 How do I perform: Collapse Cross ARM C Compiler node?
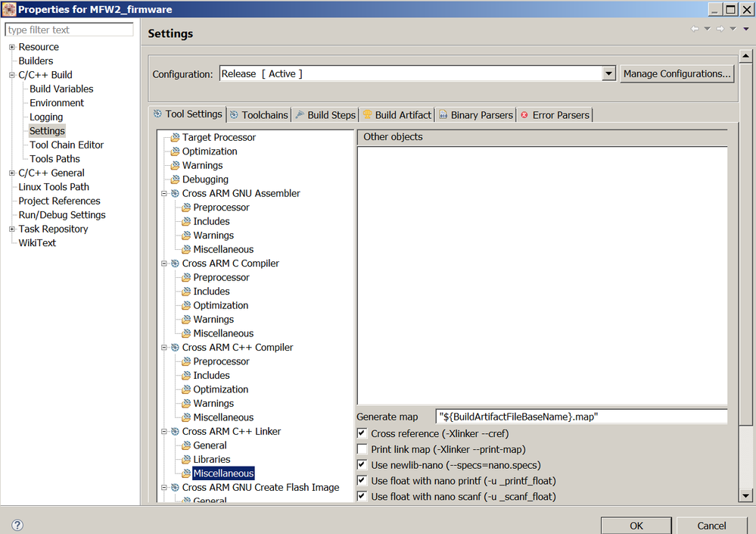[164, 264]
